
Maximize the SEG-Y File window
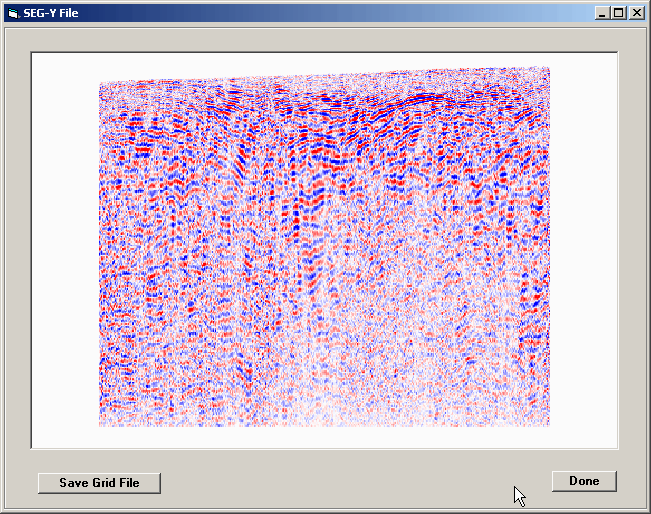pyautogui.click(x=618, y=13)
